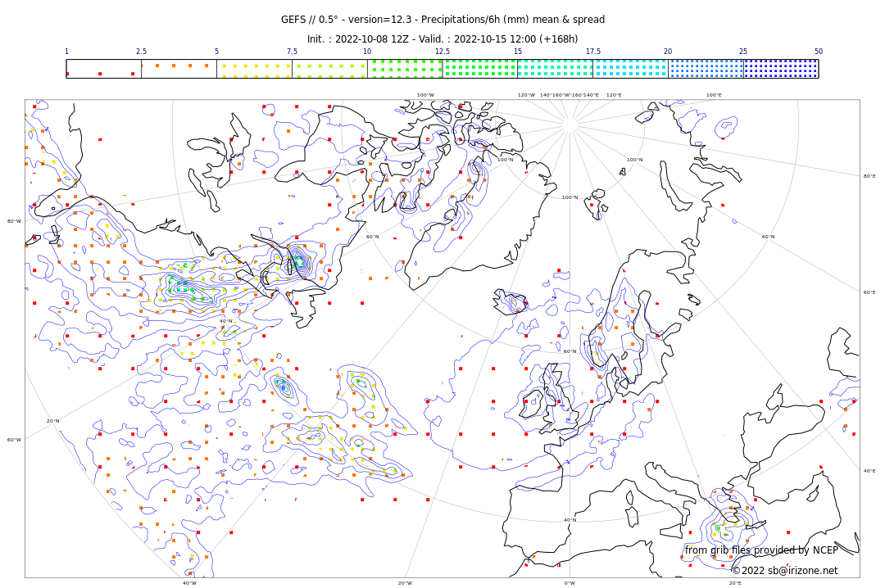885x588 pixels.
Task: Pick the teal 15–17.5 mm legend box
Action: [556, 69]
